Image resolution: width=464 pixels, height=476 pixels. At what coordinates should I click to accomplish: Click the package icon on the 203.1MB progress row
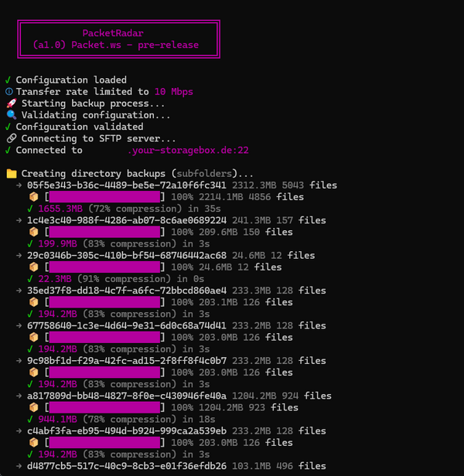(x=34, y=302)
